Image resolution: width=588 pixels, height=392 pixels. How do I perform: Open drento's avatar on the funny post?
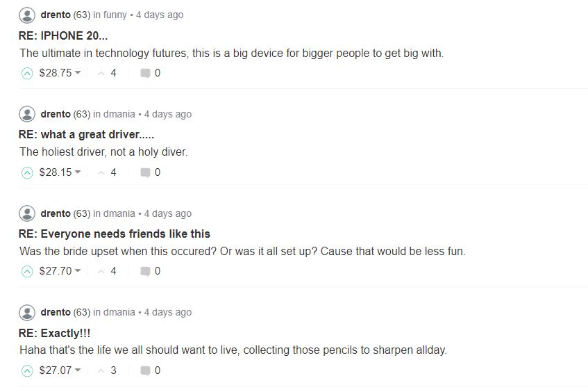(x=27, y=15)
